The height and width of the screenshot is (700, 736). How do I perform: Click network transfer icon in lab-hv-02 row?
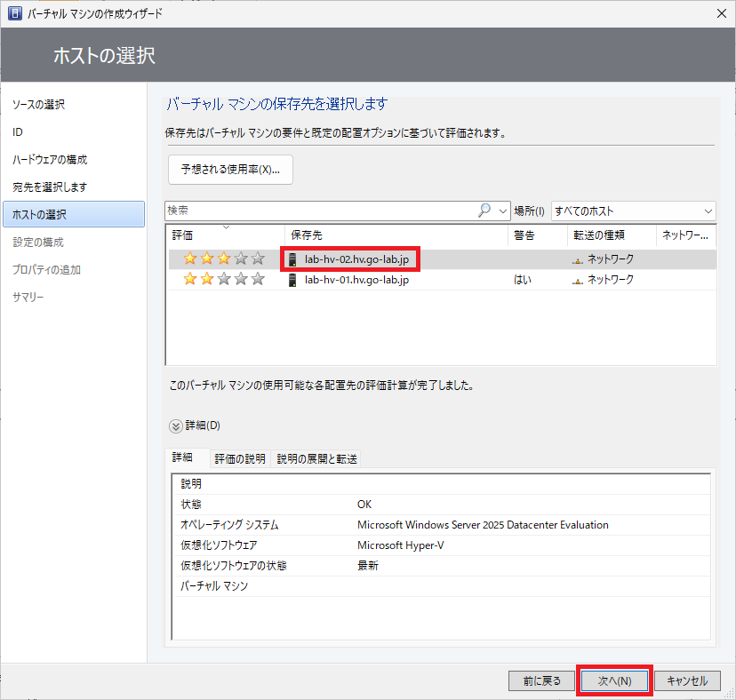tap(578, 260)
